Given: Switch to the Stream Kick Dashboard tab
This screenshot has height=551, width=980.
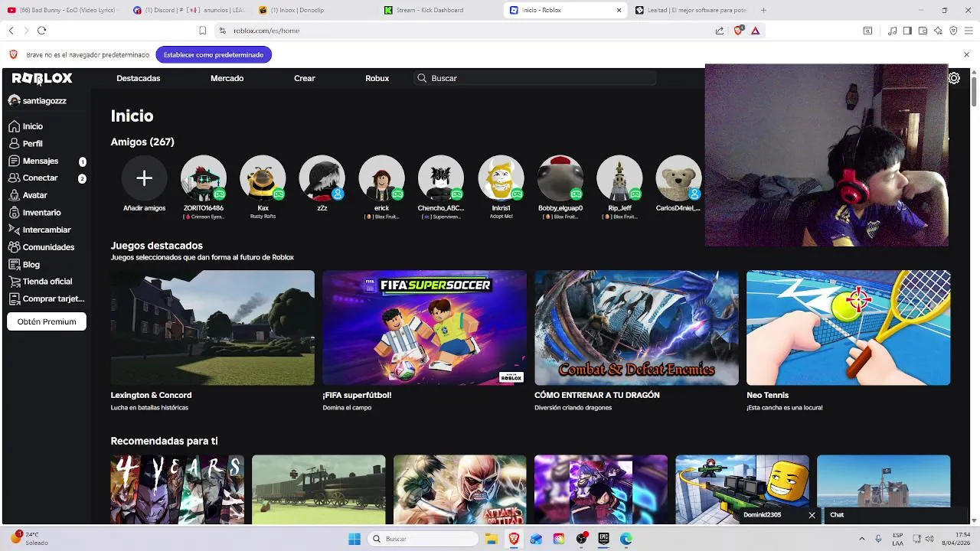Looking at the screenshot, I should click(440, 10).
